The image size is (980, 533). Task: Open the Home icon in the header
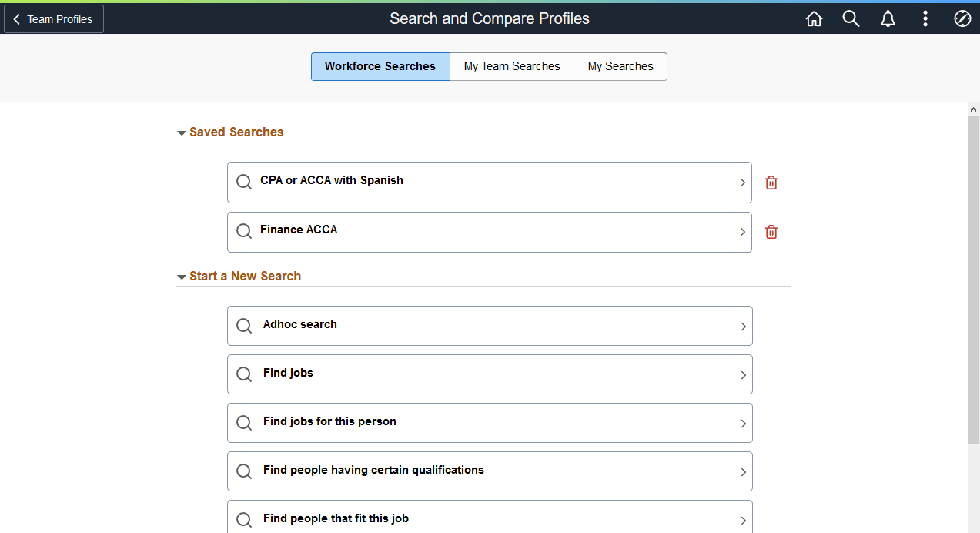click(x=814, y=18)
